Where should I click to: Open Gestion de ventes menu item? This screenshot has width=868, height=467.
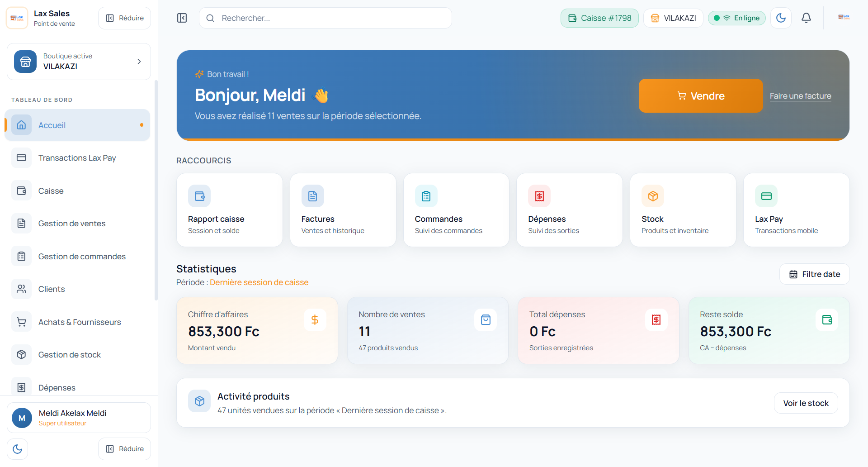77,224
